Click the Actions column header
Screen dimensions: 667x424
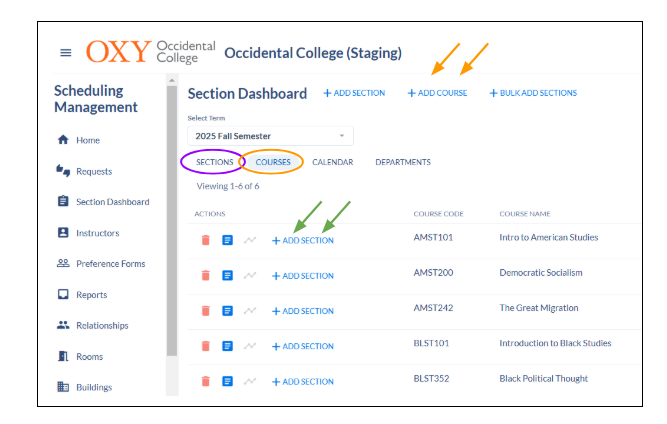click(210, 214)
